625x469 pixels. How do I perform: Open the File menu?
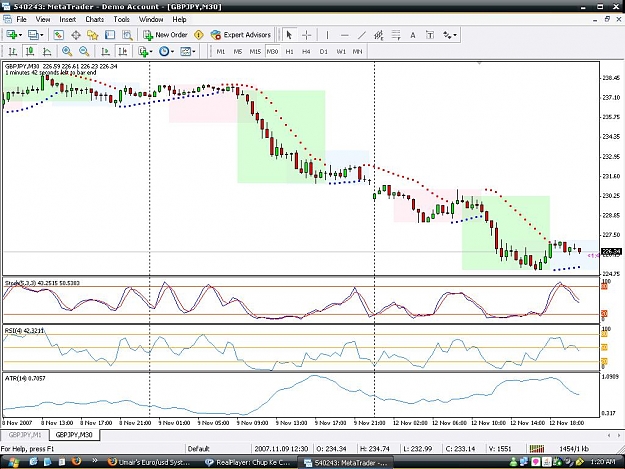22,19
